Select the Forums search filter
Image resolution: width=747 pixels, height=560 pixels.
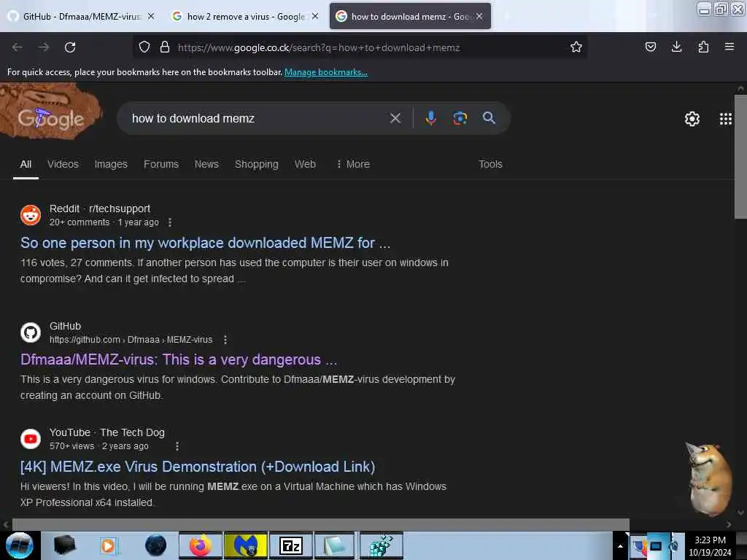[x=161, y=164]
